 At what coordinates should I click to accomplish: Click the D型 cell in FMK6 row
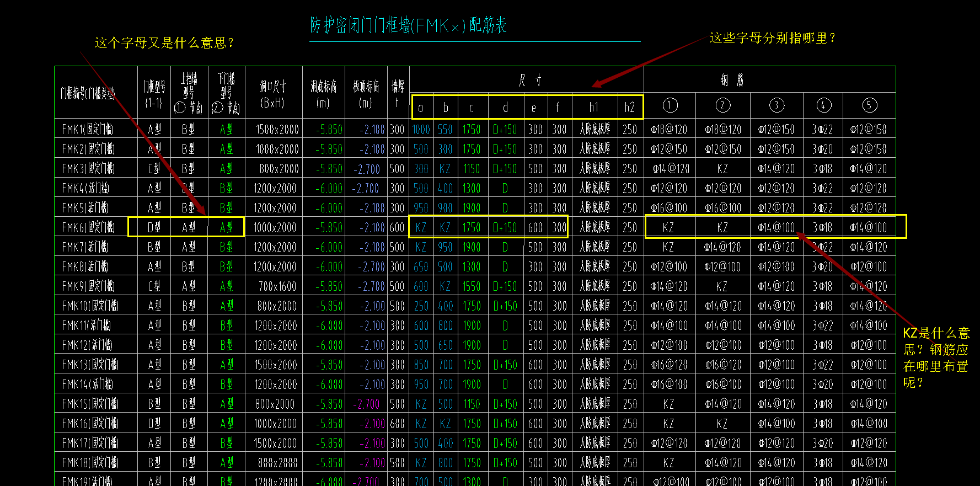[x=154, y=227]
